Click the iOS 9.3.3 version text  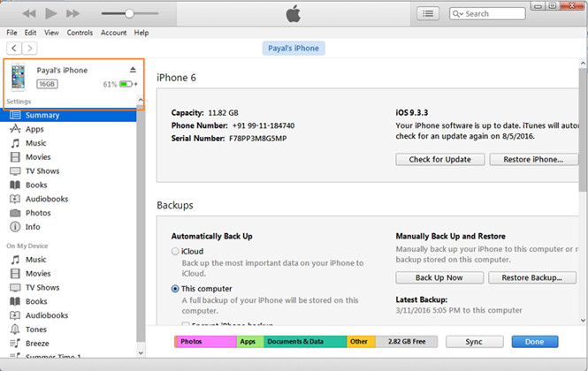412,112
